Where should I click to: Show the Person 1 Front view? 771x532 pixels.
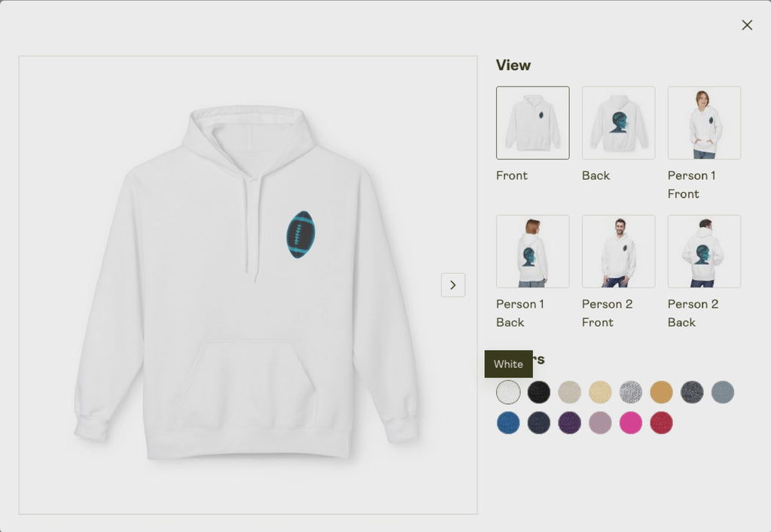click(x=704, y=123)
